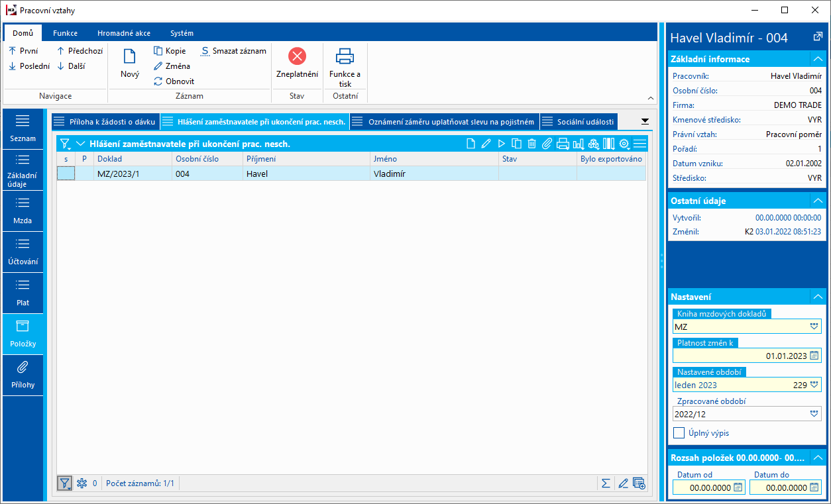Open Příloha k žádosti o dávku tab
The height and width of the screenshot is (504, 831).
pyautogui.click(x=105, y=122)
